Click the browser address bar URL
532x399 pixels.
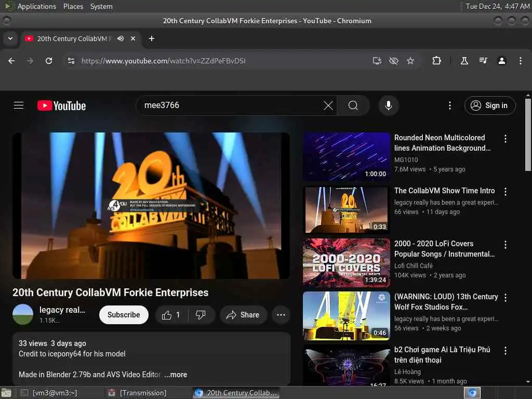click(163, 61)
